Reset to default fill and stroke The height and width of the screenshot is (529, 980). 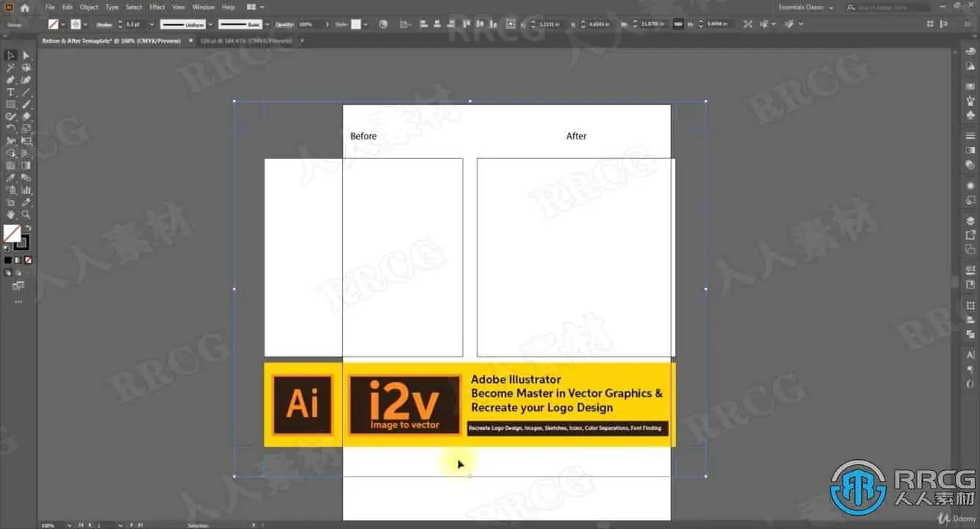[7, 248]
